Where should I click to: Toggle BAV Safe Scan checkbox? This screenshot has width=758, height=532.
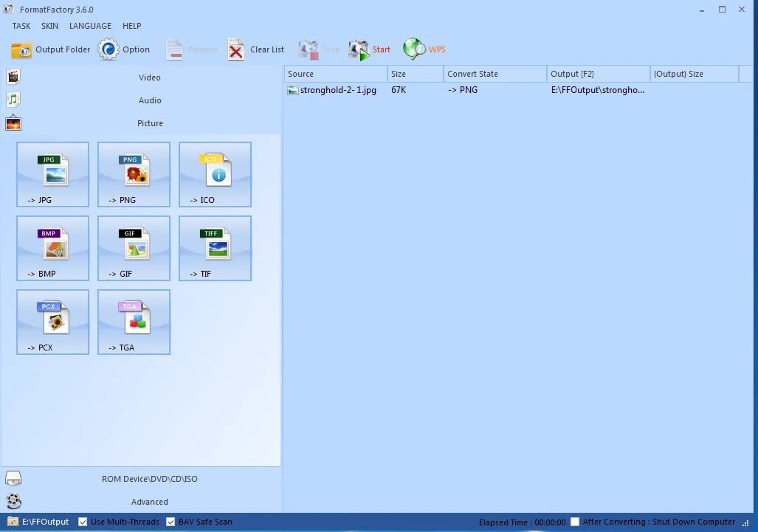coord(170,522)
